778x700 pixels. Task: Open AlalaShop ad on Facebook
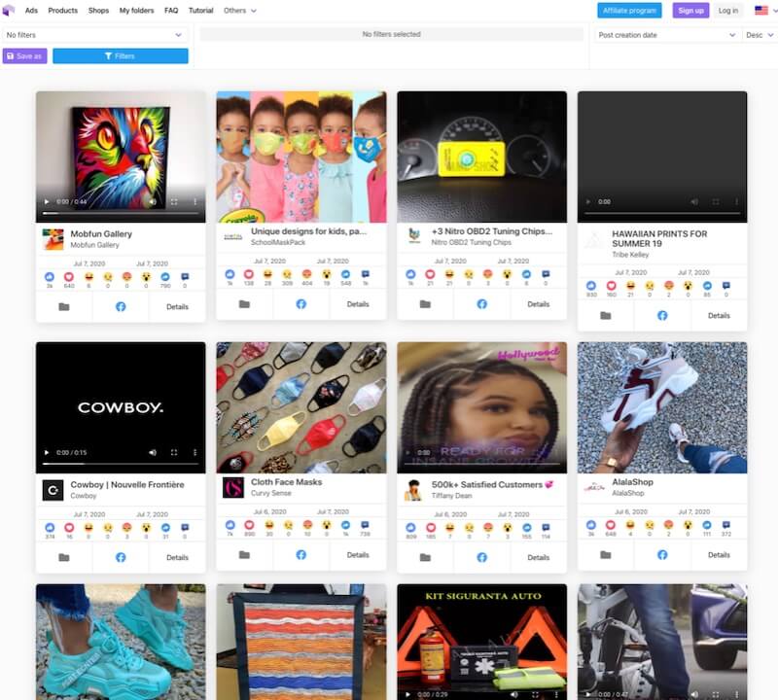point(662,554)
